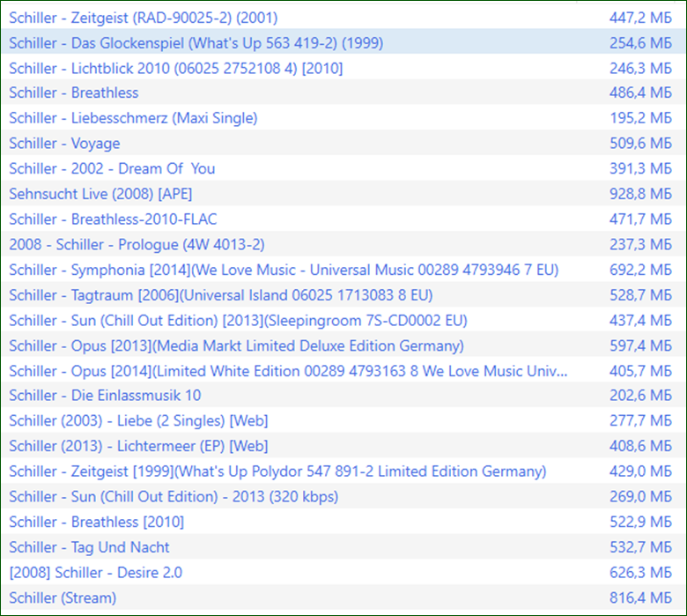Select 2008 - Schiller - Prologue entry

[x=137, y=245]
